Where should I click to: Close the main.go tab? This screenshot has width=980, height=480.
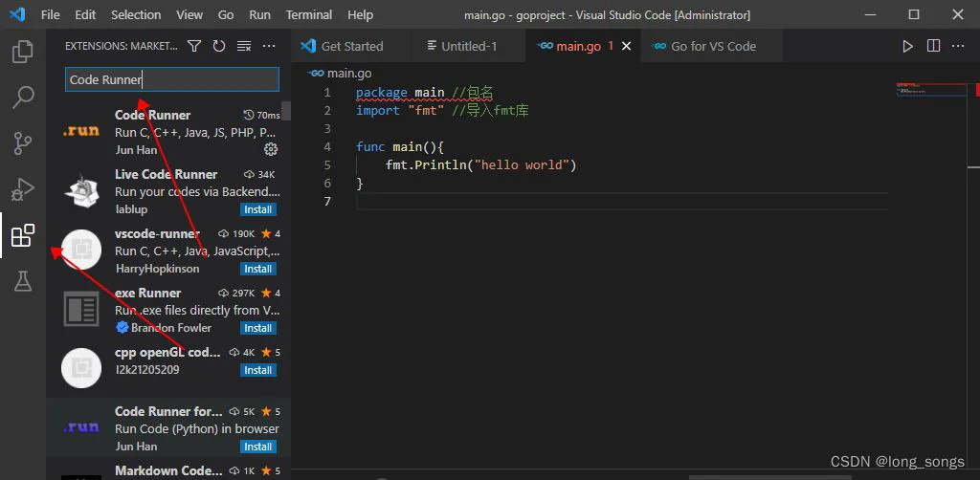[x=626, y=46]
